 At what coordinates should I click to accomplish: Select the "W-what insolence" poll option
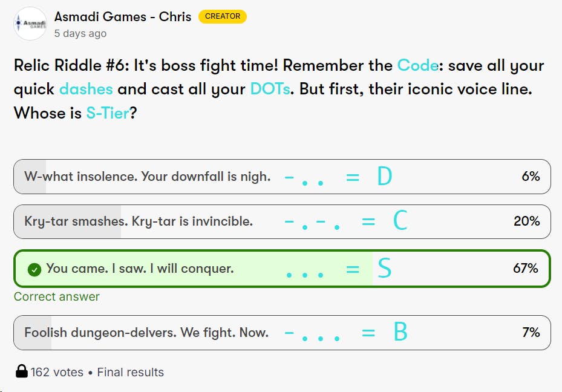pos(147,177)
